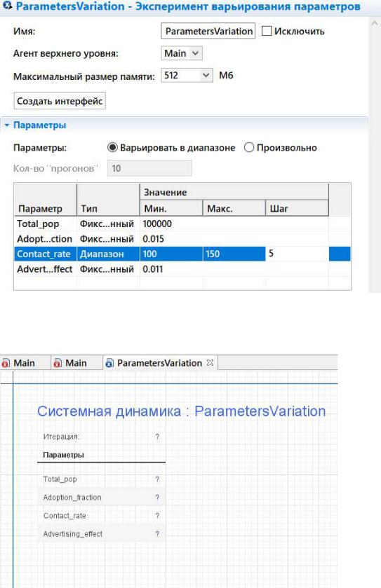Click the step value 5 for Contact_rate
The image size is (381, 588).
pyautogui.click(x=298, y=254)
